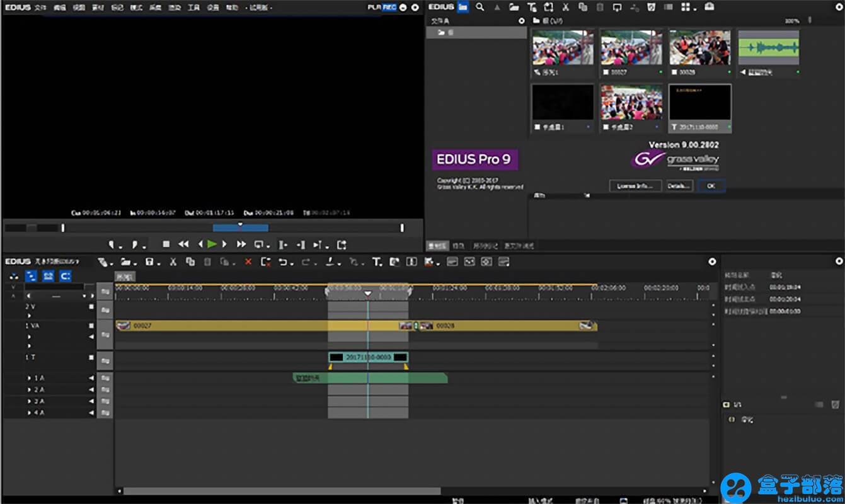Image resolution: width=845 pixels, height=504 pixels.
Task: Click the Cut scissors icon in timeline toolbar
Action: [x=173, y=261]
